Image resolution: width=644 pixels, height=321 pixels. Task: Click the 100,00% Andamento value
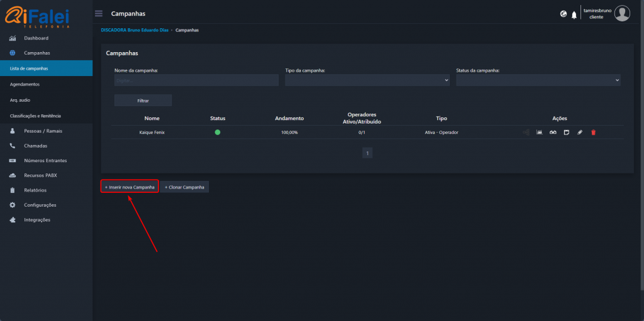pyautogui.click(x=289, y=133)
